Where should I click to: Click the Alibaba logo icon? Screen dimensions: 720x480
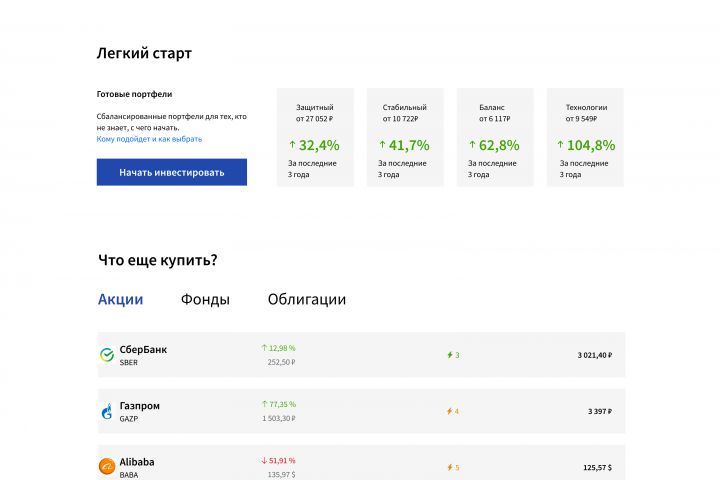107,466
